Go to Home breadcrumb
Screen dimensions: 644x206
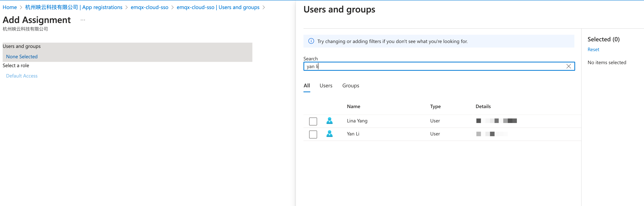[x=9, y=7]
